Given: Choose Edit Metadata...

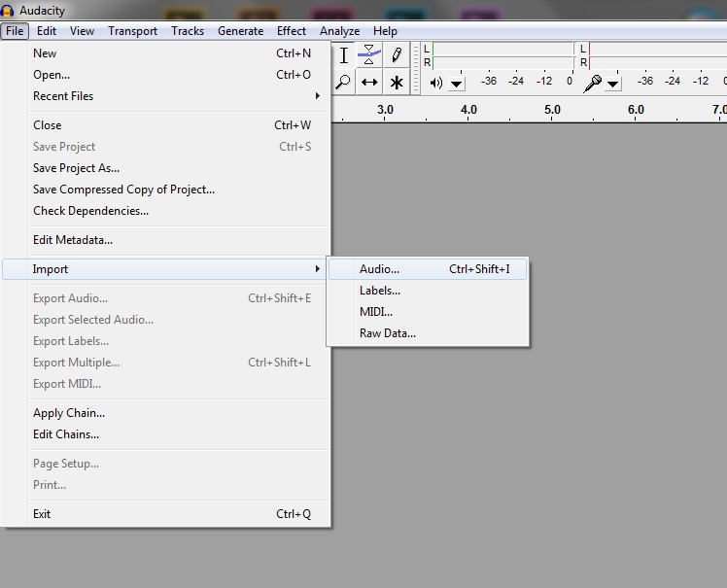Looking at the screenshot, I should [x=166, y=240].
